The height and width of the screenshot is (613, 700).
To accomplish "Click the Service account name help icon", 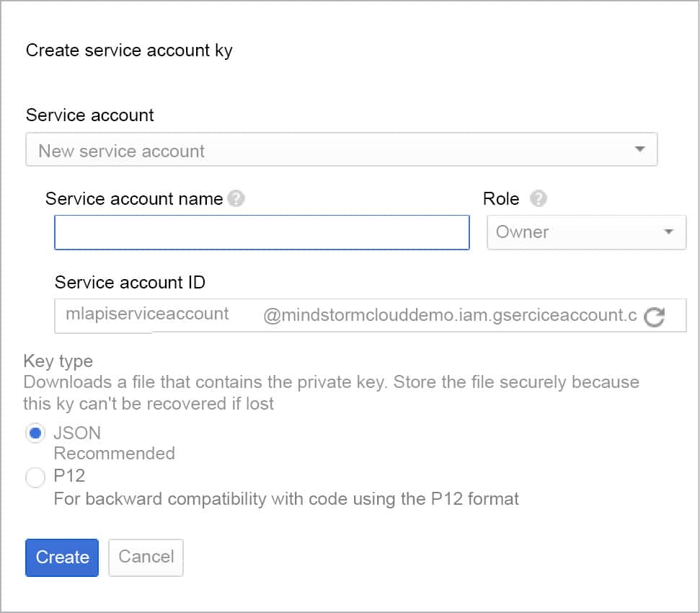I will point(235,198).
